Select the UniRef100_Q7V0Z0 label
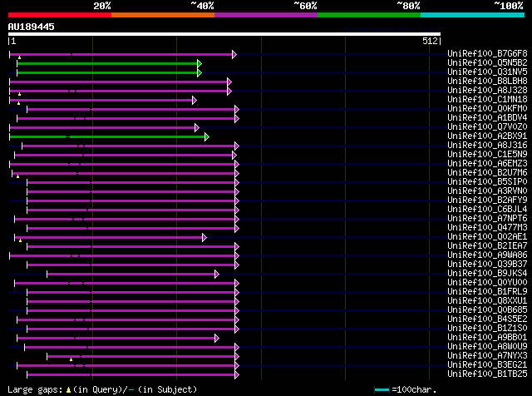 coord(487,126)
